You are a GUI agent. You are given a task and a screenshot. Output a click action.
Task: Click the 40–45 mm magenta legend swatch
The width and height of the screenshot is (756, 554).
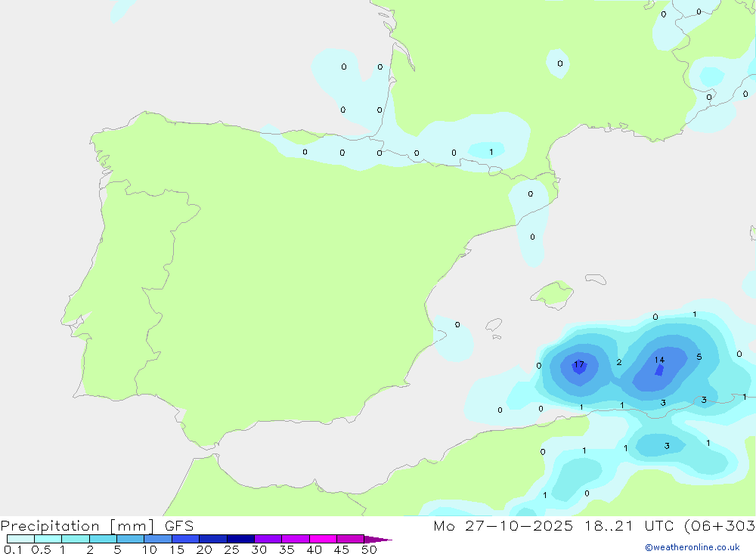tap(323, 539)
